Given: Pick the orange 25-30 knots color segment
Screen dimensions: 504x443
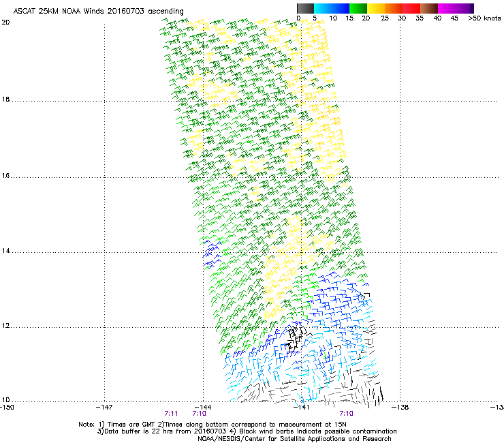Looking at the screenshot, I should (x=394, y=8).
